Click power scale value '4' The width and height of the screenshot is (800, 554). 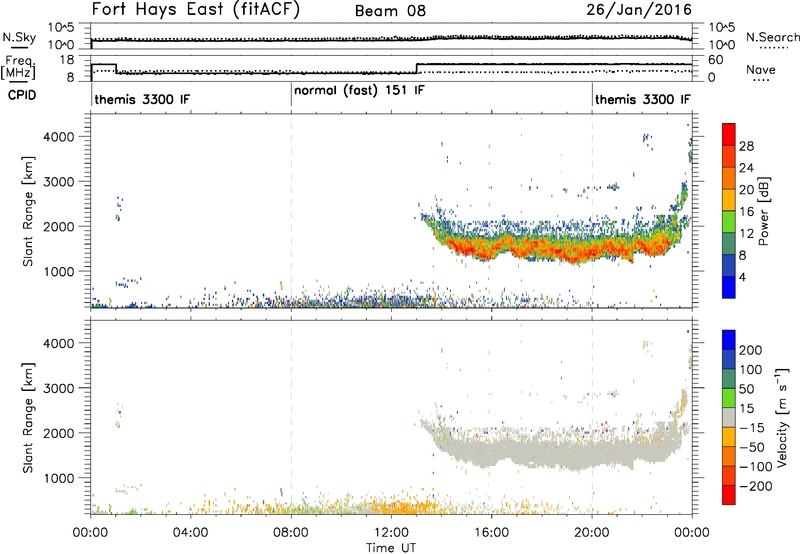click(743, 277)
